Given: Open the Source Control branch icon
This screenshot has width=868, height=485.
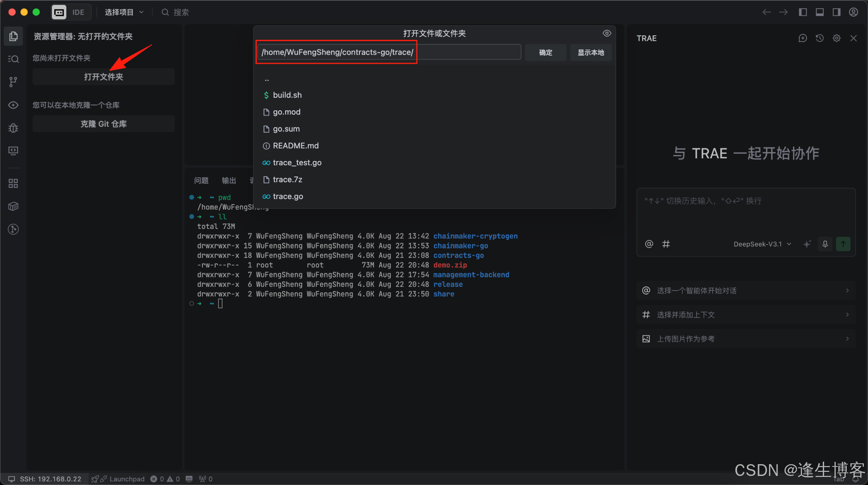Looking at the screenshot, I should tap(14, 82).
